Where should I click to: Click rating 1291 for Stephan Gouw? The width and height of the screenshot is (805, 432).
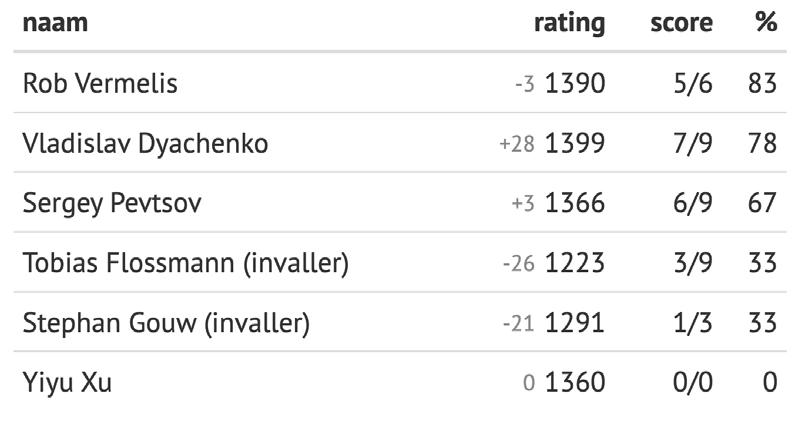[x=574, y=323]
